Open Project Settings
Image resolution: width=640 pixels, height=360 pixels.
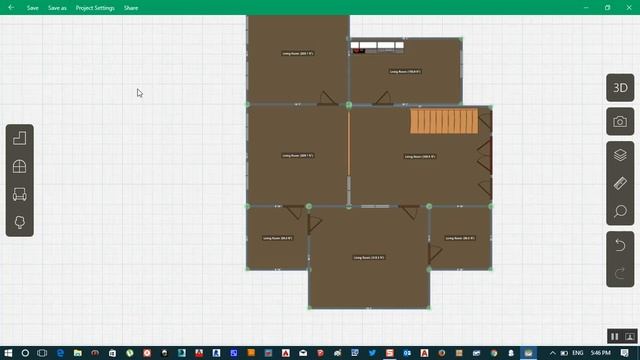click(95, 8)
